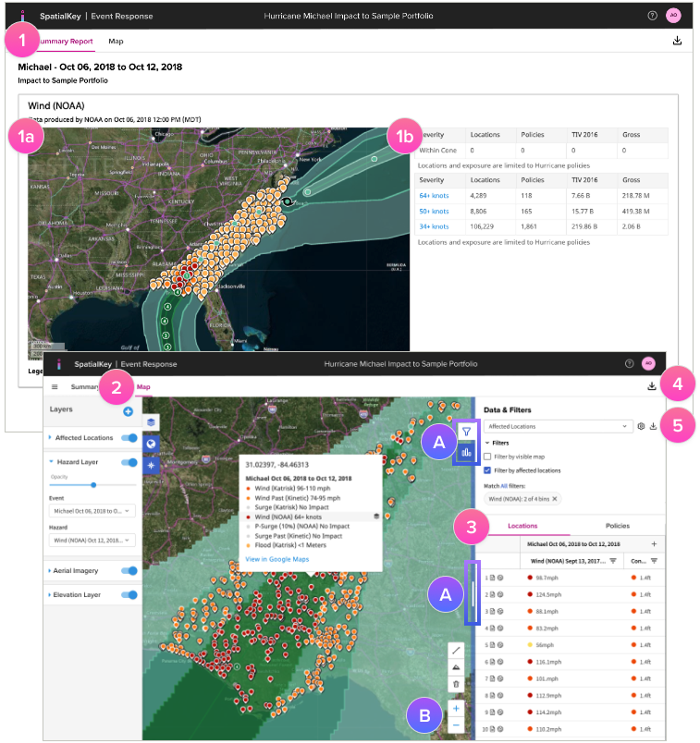The image size is (700, 743).
Task: Adjust the Hazard Layer opacity slider handle
Action: point(93,485)
